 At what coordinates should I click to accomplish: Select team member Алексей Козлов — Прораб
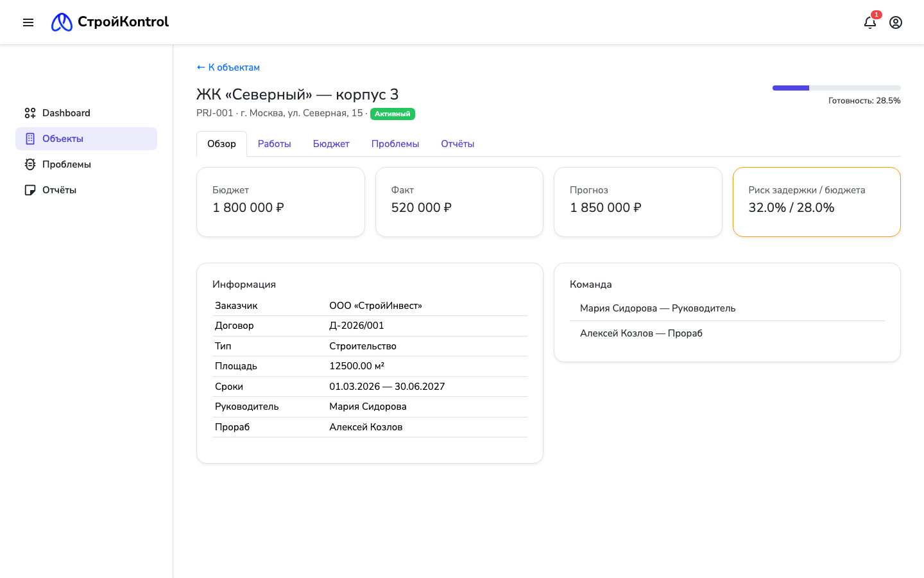(x=727, y=333)
